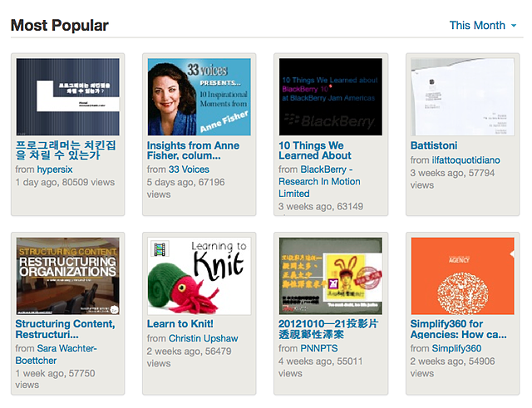Open '10 Things We Learned About' title
The width and height of the screenshot is (532, 408).
[315, 150]
